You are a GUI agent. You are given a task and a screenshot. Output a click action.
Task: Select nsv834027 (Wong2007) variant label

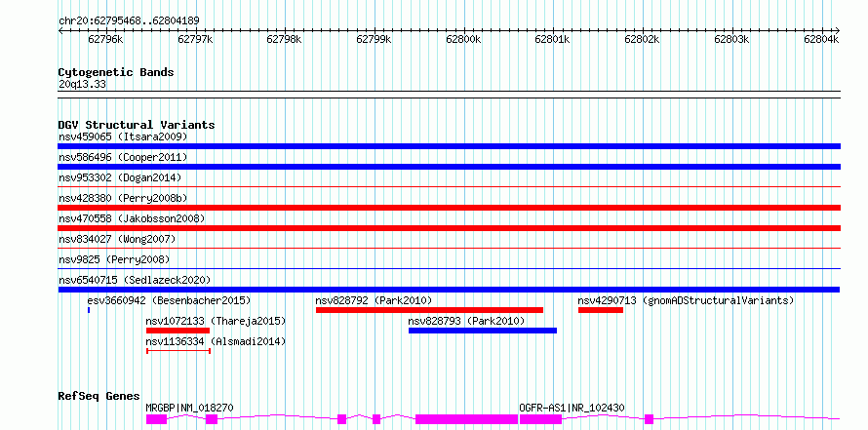(x=117, y=240)
